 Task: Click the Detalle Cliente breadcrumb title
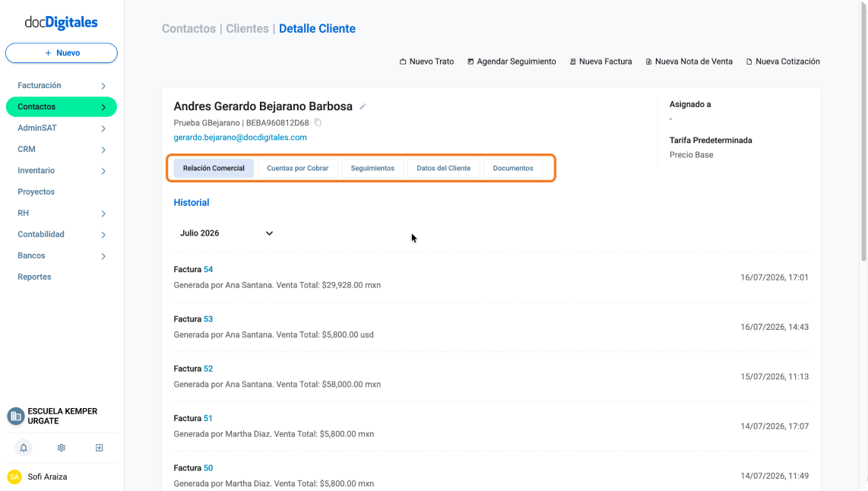coord(317,29)
